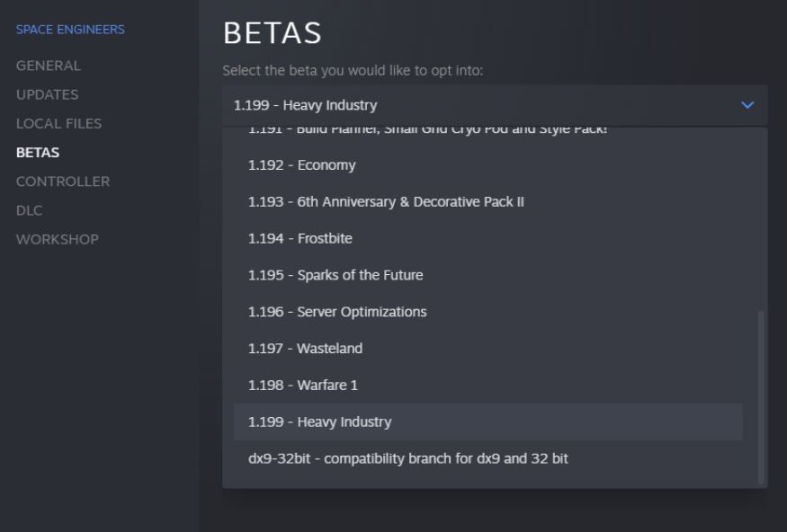Select the 1.197 - Wasteland branch
787x532 pixels.
[305, 349]
